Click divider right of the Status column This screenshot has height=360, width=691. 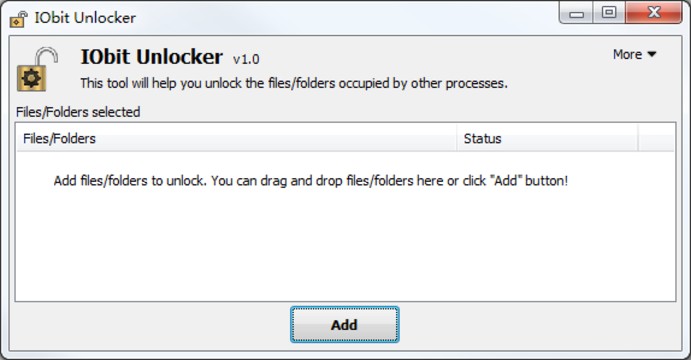click(638, 138)
